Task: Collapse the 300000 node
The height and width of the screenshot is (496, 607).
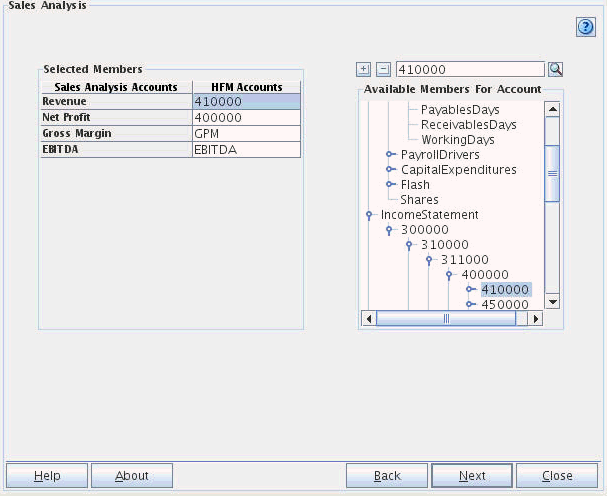Action: click(x=389, y=230)
